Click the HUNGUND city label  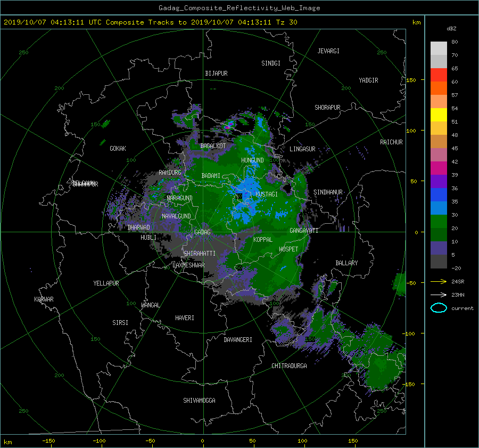(252, 160)
